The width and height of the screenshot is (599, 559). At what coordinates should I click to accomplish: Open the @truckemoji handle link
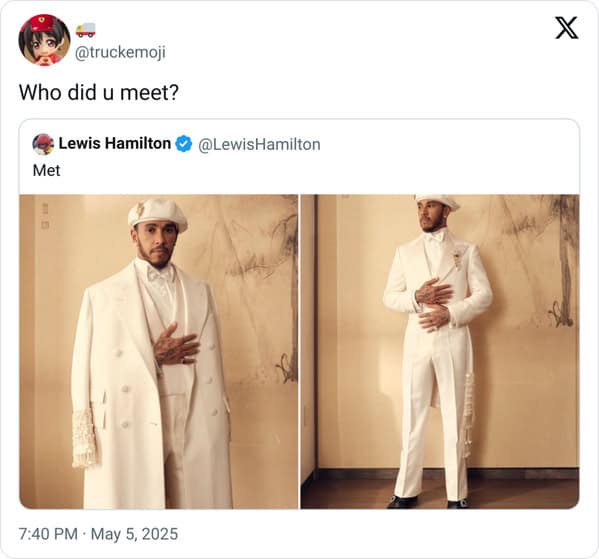point(120,52)
